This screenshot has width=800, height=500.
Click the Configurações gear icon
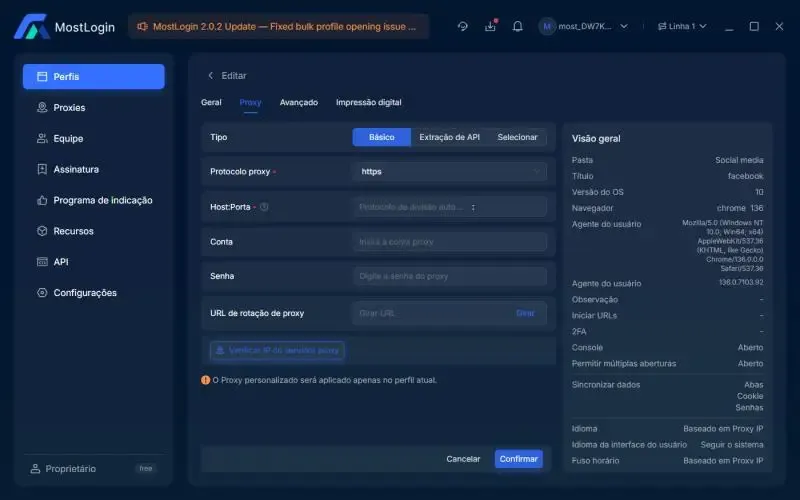tap(42, 292)
